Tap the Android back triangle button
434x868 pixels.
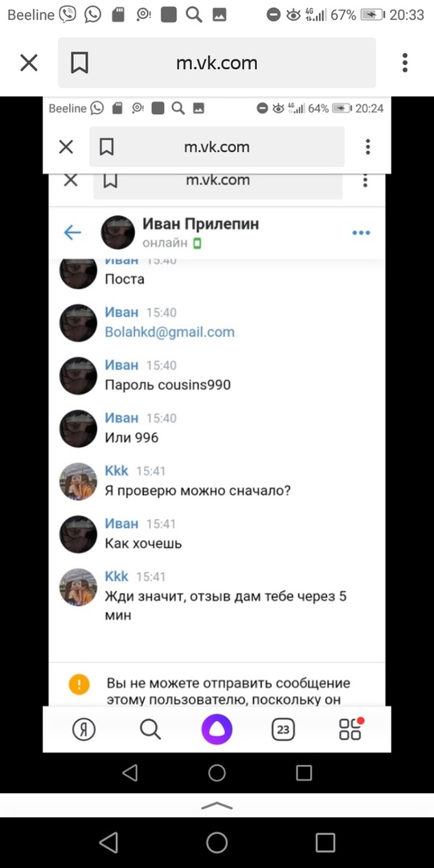108,842
